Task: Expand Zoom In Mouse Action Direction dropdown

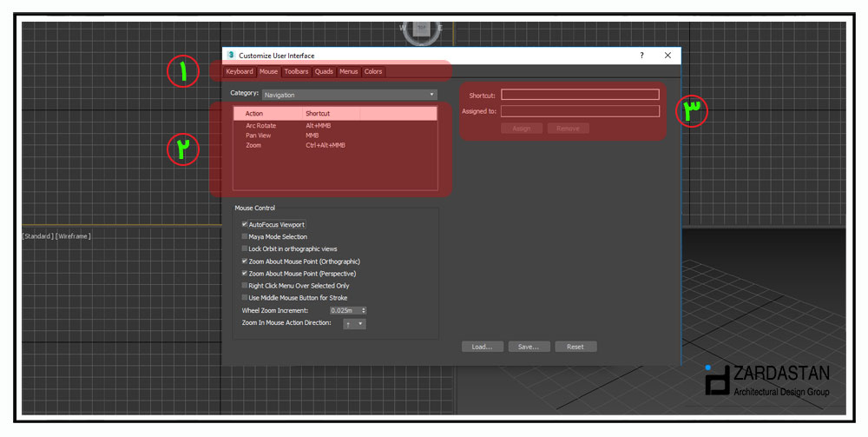Action: coord(355,324)
